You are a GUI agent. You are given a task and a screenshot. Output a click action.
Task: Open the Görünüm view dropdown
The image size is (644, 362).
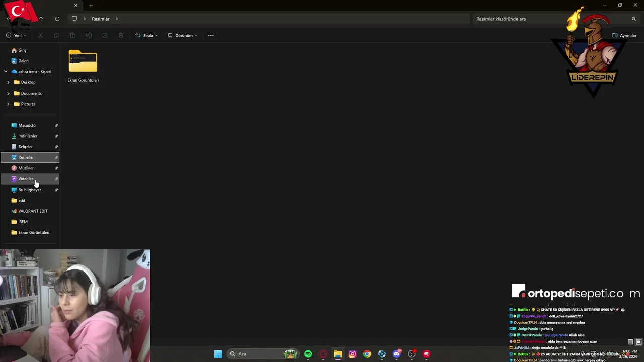[182, 35]
